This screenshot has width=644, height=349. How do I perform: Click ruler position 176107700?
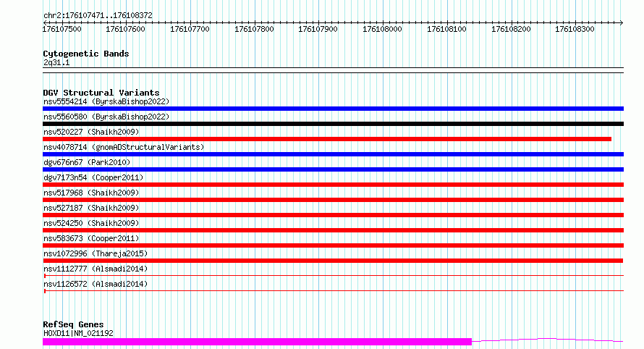(190, 29)
